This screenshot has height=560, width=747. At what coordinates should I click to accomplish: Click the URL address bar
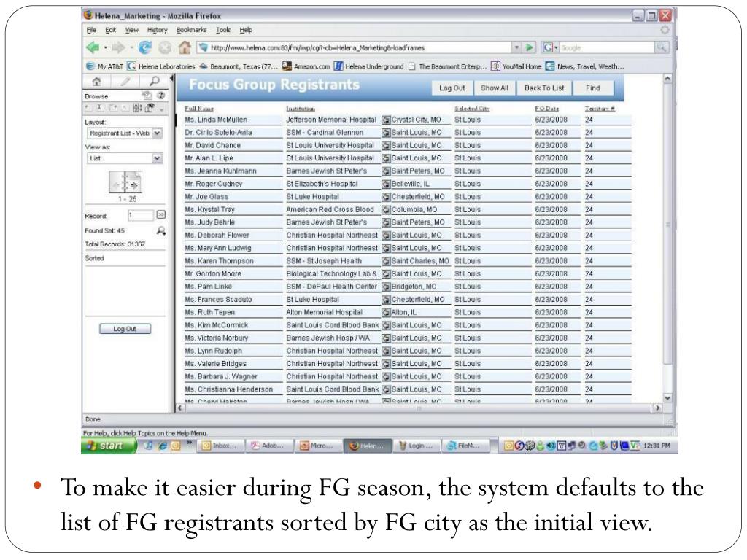355,47
